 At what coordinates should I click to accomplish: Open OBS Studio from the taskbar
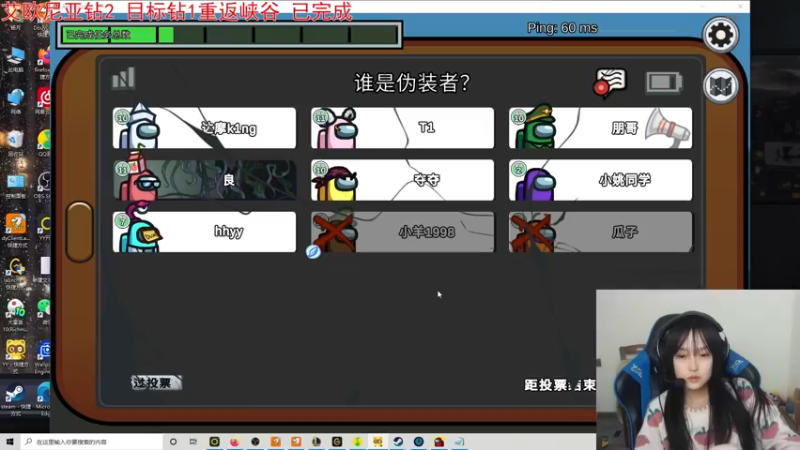(255, 442)
